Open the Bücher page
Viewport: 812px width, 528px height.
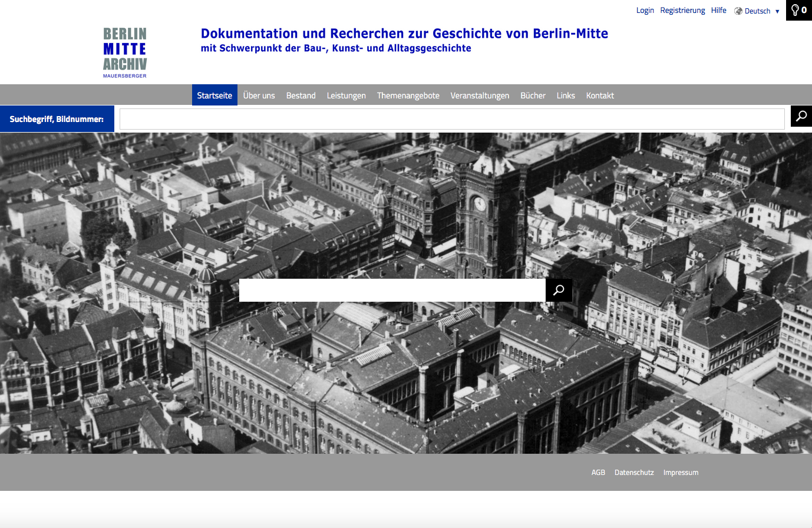click(x=532, y=95)
